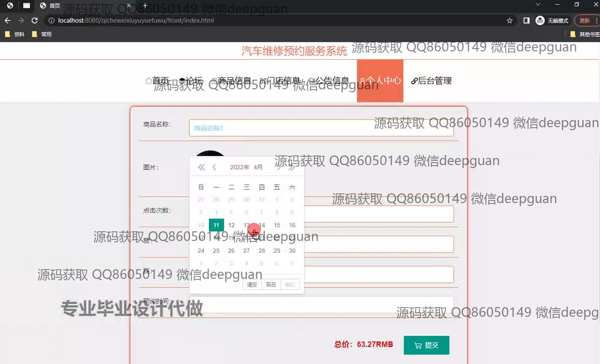This screenshot has width=600, height=364.
Task: Click 清空 to clear the date
Action: (x=252, y=285)
